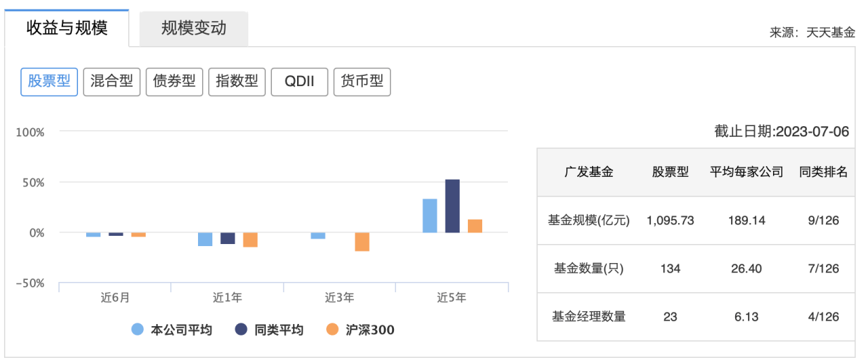Show 货币型 fund data

(362, 81)
